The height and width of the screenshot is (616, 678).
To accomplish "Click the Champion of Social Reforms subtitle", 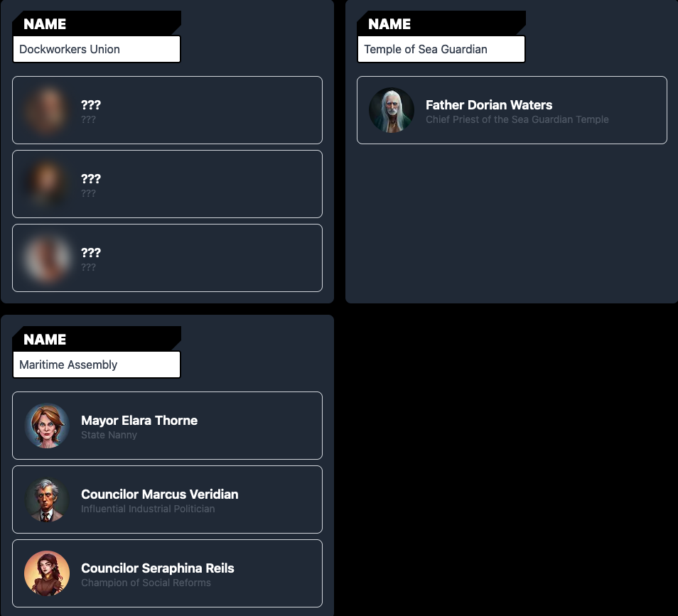I will pos(146,583).
